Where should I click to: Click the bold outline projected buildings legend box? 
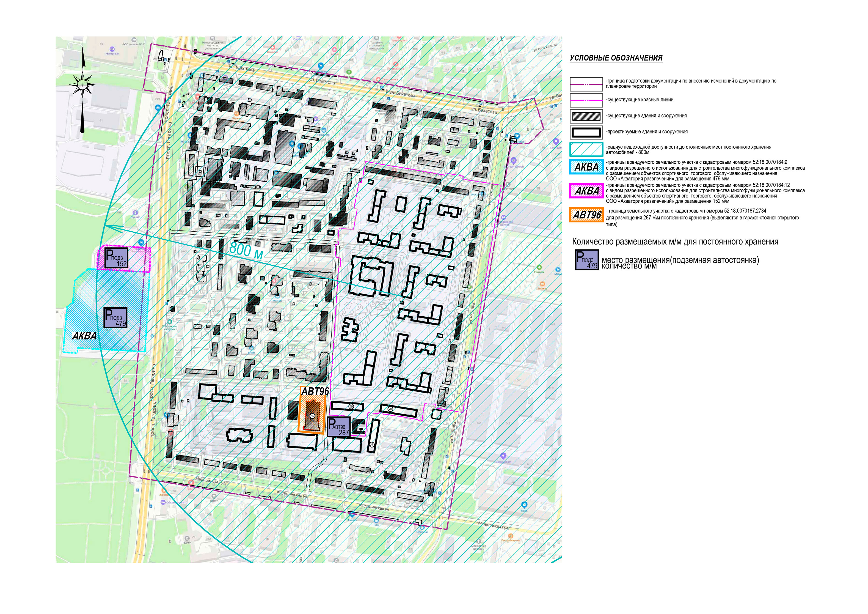[x=586, y=132]
